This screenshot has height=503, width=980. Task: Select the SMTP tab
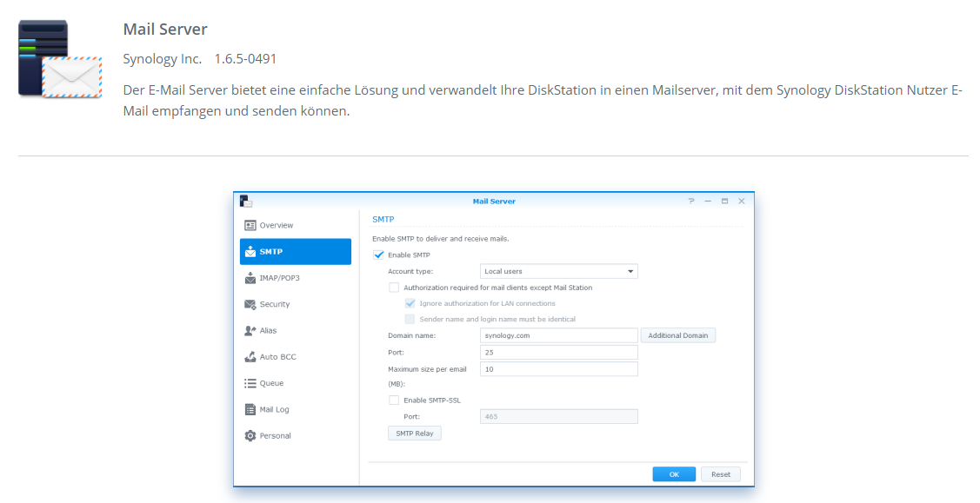click(296, 252)
